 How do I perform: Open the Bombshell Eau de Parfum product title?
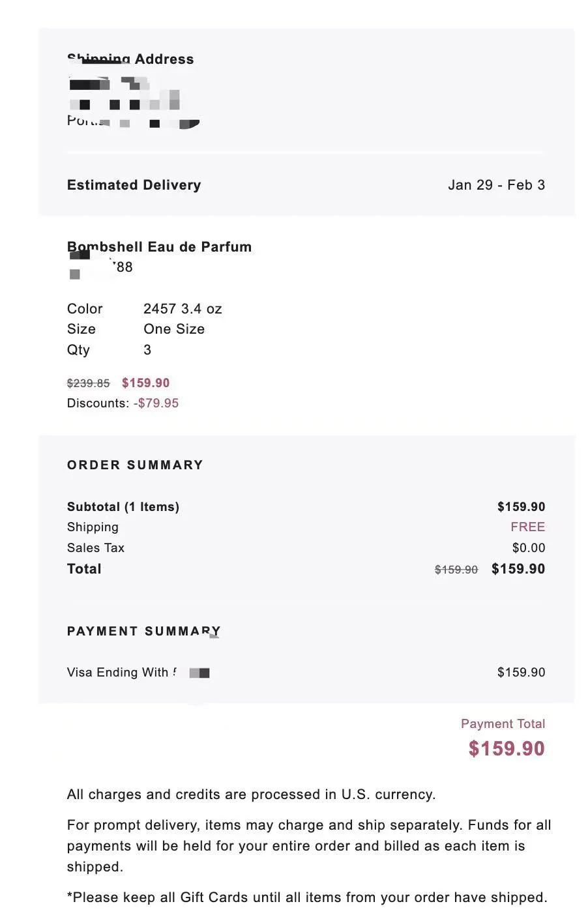click(x=159, y=247)
